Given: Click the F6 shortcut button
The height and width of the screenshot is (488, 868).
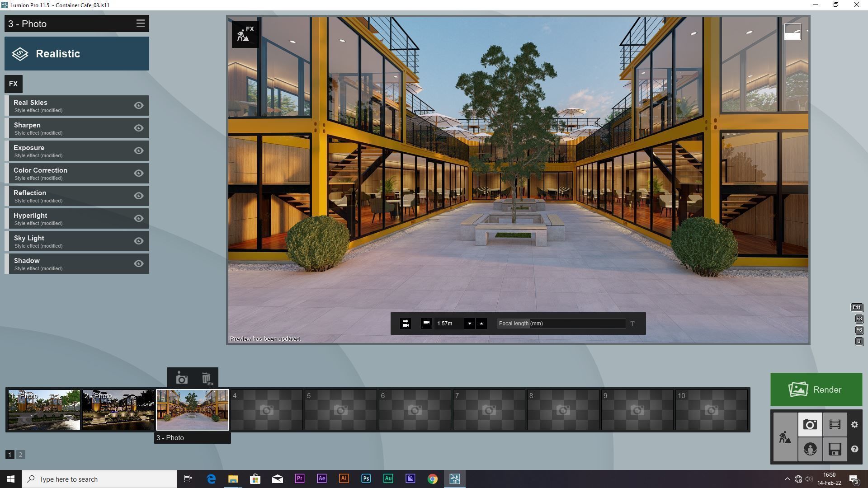Looking at the screenshot, I should (x=859, y=330).
